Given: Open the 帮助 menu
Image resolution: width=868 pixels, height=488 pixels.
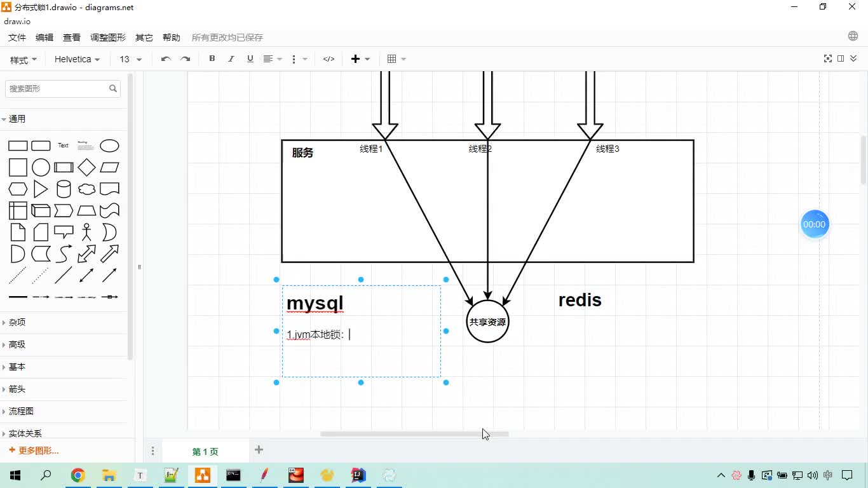Looking at the screenshot, I should (172, 37).
